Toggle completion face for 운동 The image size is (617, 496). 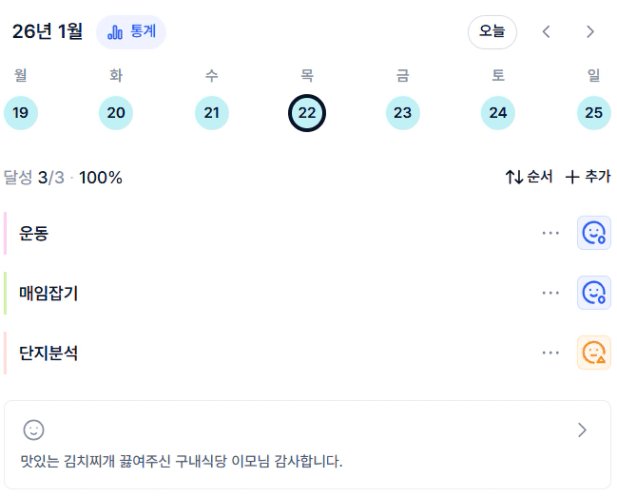[594, 233]
